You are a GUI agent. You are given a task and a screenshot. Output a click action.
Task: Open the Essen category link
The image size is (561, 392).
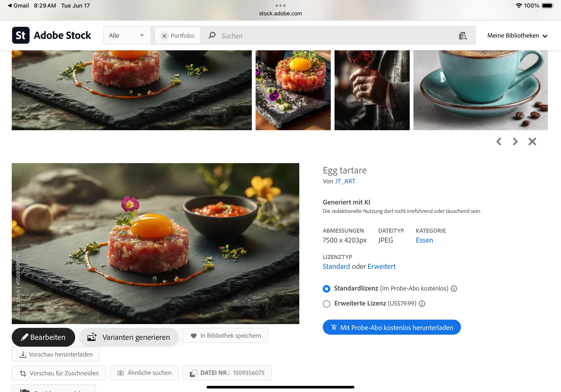(x=424, y=240)
